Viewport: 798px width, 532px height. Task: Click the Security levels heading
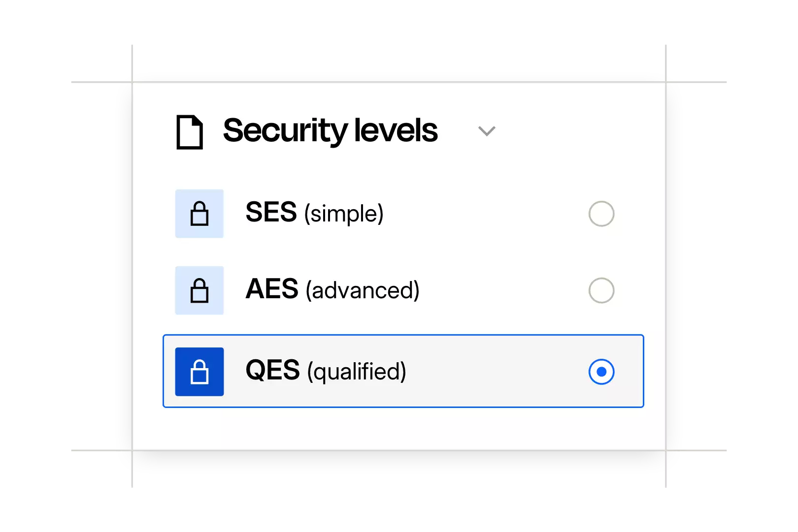pyautogui.click(x=330, y=130)
